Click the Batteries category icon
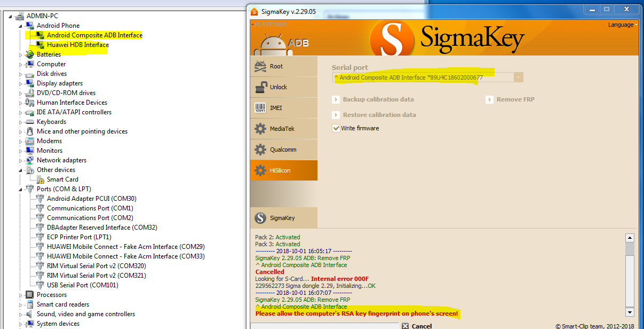Image resolution: width=644 pixels, height=329 pixels. point(30,54)
